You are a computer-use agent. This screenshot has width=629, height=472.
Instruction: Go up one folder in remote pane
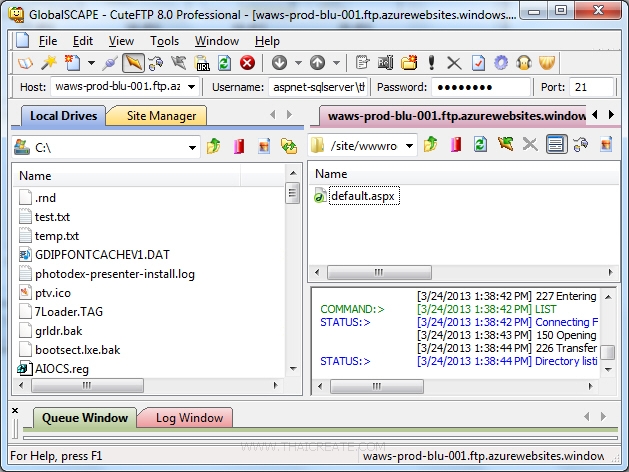pyautogui.click(x=430, y=144)
